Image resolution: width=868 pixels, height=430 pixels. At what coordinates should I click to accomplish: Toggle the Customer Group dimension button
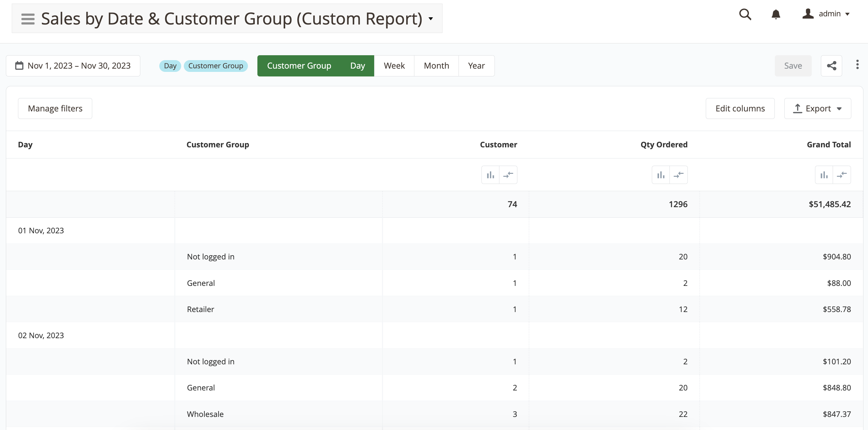point(299,66)
